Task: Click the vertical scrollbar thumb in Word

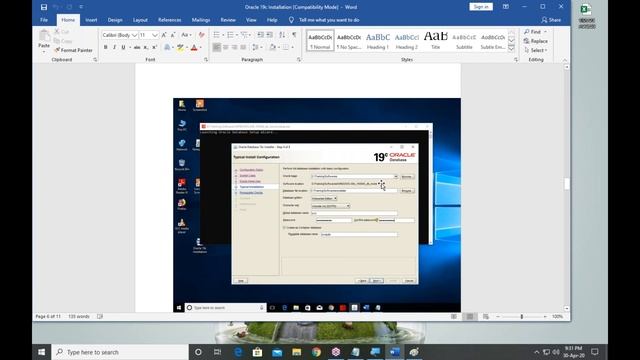Action: [567, 184]
